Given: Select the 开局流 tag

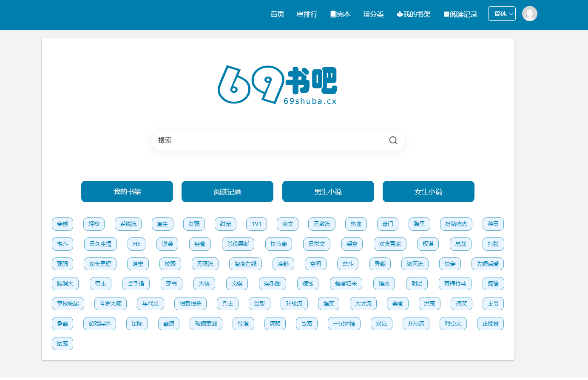Looking at the screenshot, I should coord(416,323).
